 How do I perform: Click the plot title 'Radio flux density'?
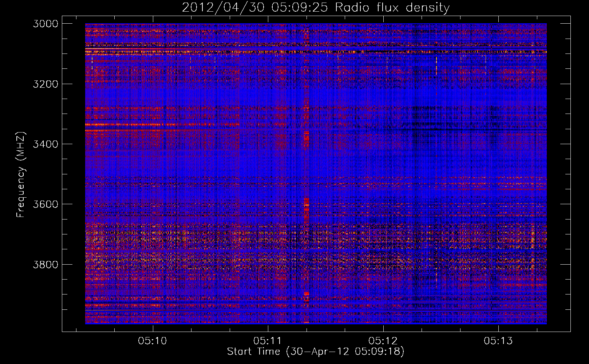(x=392, y=8)
